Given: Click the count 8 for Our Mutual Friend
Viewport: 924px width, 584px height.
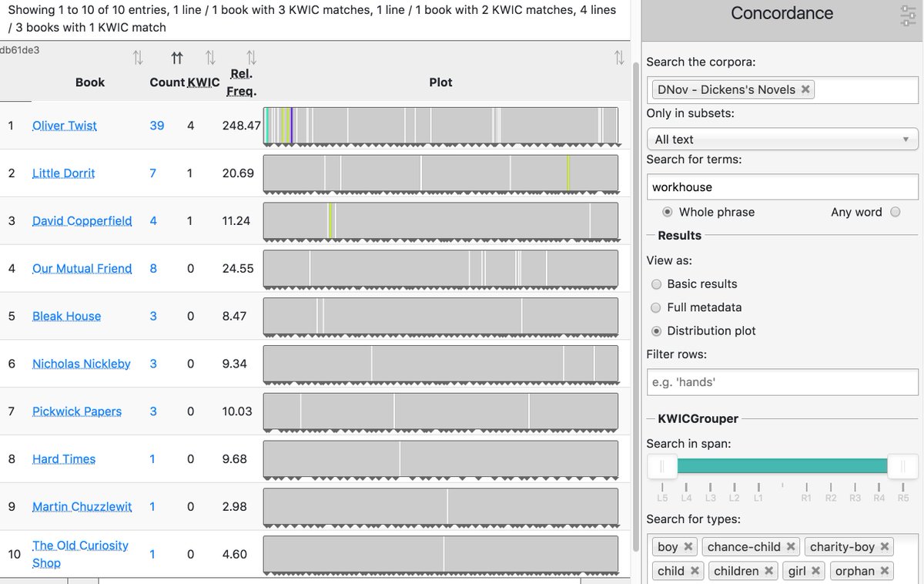Looking at the screenshot, I should click(x=153, y=269).
